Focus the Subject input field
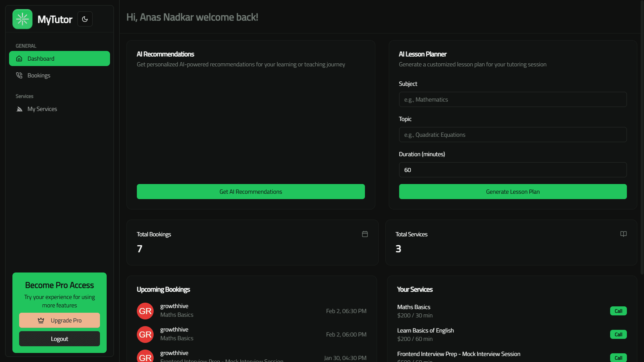The width and height of the screenshot is (644, 362). pyautogui.click(x=513, y=100)
